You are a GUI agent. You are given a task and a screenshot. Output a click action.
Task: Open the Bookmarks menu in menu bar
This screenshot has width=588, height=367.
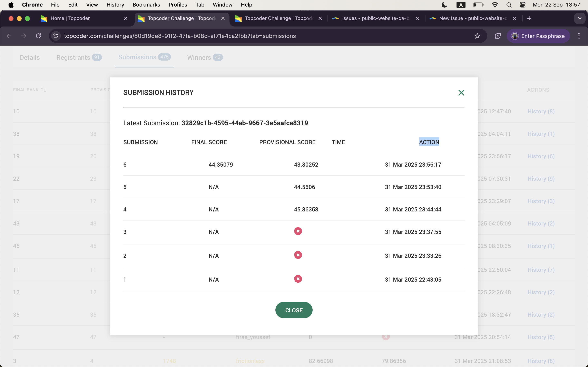point(146,5)
